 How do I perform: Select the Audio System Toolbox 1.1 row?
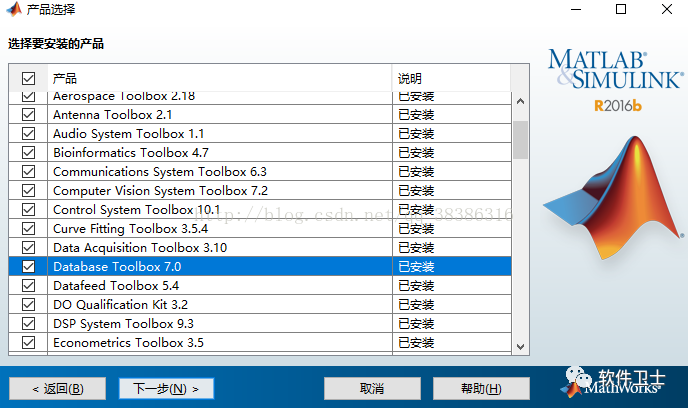260,133
